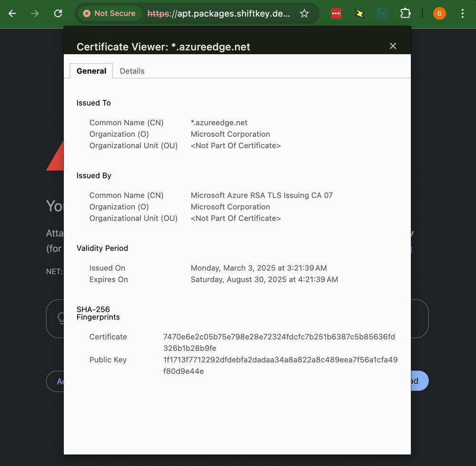Click the SHA-256 Fingerprints heading
This screenshot has width=476, height=466.
(98, 313)
